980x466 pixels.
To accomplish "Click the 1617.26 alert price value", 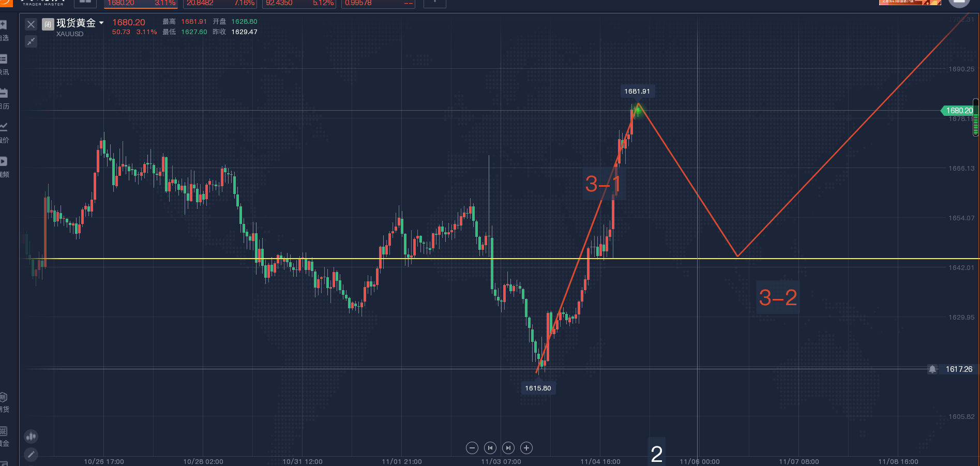I will (959, 369).
